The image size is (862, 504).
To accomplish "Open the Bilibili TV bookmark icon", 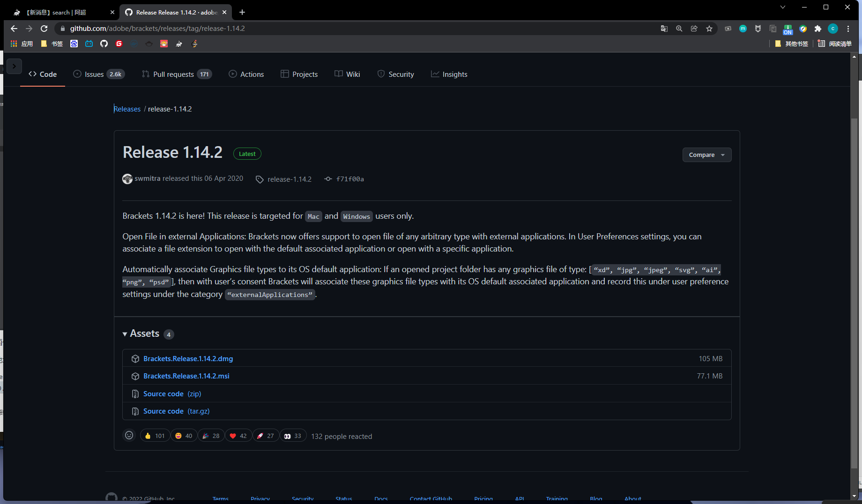I will pos(89,44).
